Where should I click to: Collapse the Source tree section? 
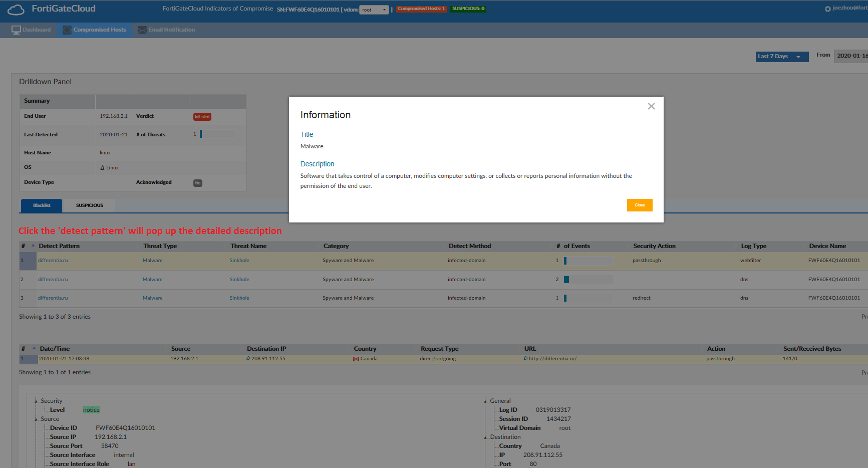[x=35, y=418]
